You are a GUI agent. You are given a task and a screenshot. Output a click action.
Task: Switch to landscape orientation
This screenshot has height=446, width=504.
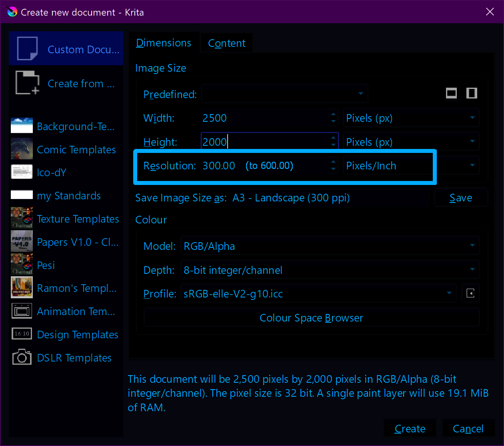[x=451, y=93]
